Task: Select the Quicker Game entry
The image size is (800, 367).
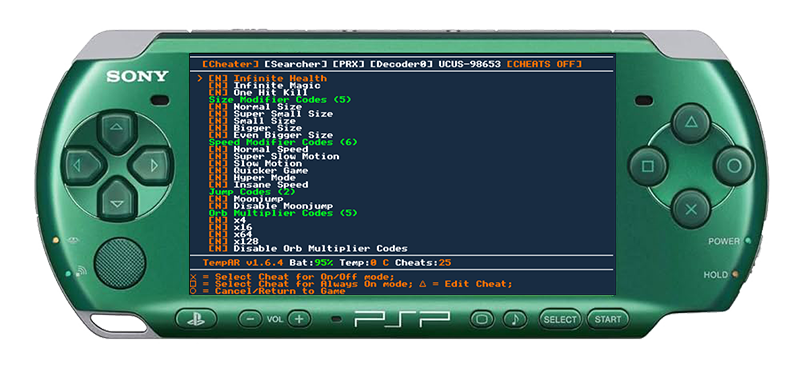Action: [x=259, y=170]
